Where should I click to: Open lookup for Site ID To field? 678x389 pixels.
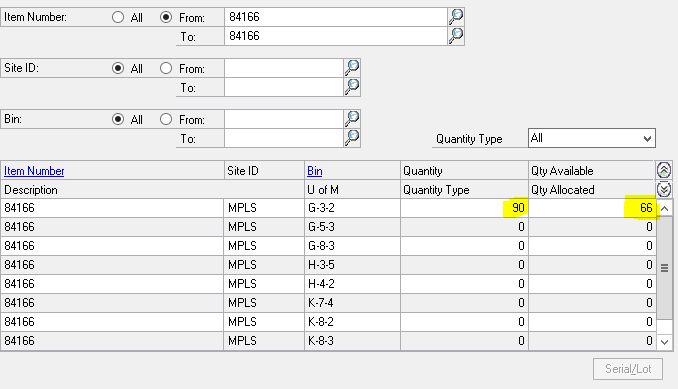coord(352,87)
